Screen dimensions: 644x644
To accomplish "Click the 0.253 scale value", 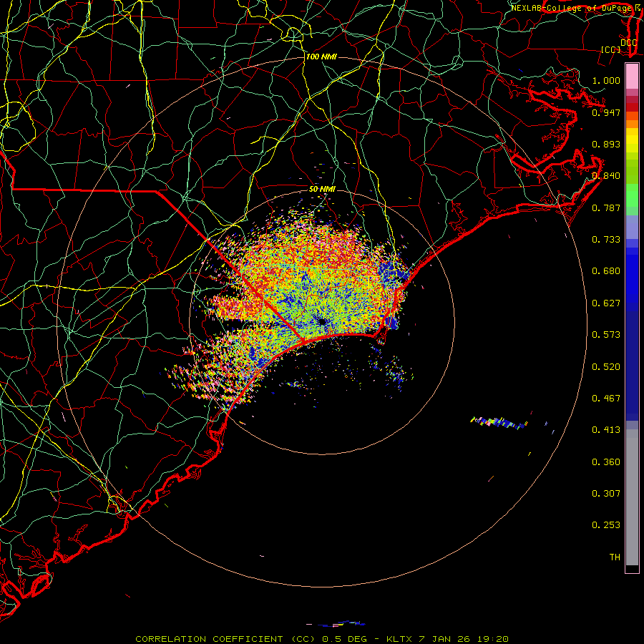I will [606, 525].
